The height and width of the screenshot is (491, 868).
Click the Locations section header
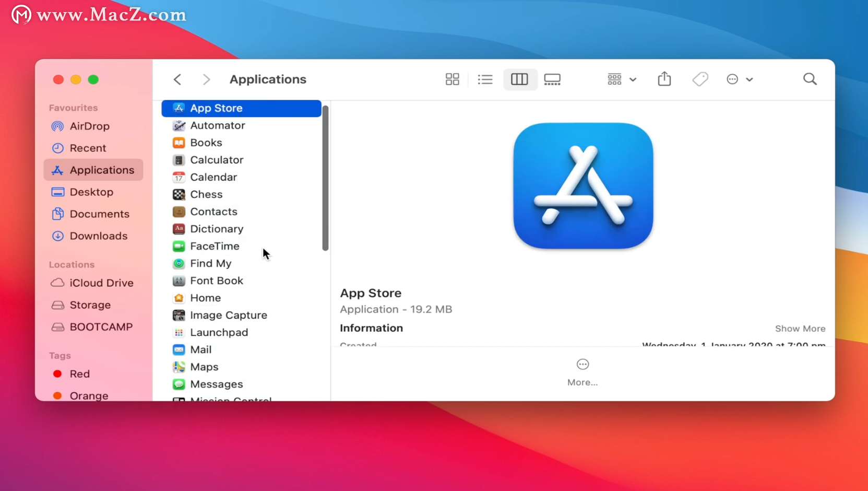coord(72,264)
